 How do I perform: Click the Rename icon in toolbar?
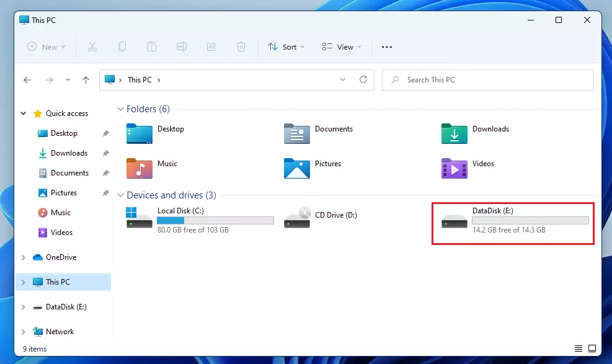182,47
